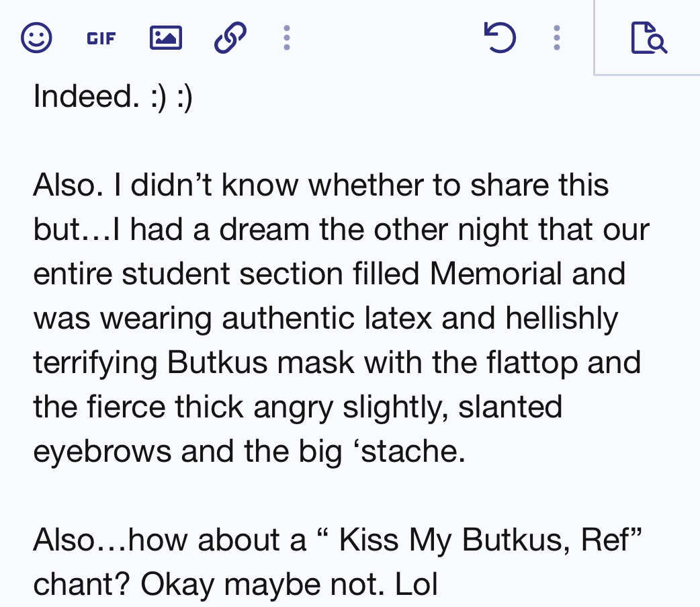Place cursor at the end after "Lol"
The height and width of the screenshot is (607, 700).
click(439, 584)
